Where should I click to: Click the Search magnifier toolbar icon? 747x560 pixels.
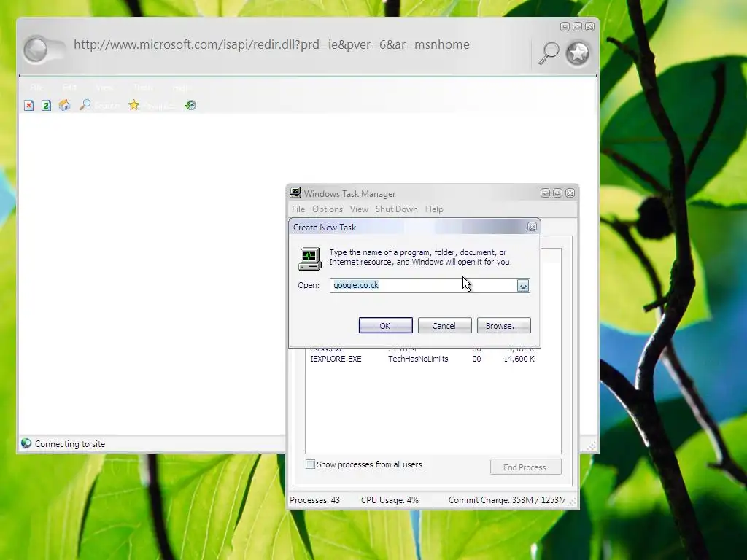tap(85, 104)
